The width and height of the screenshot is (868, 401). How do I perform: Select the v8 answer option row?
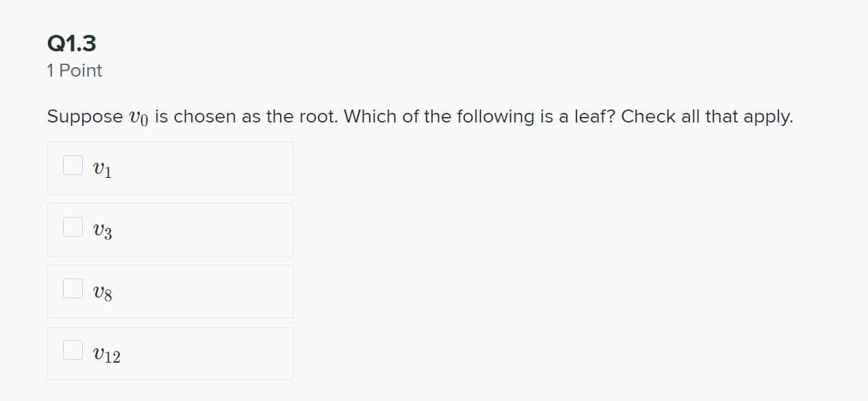tap(170, 292)
